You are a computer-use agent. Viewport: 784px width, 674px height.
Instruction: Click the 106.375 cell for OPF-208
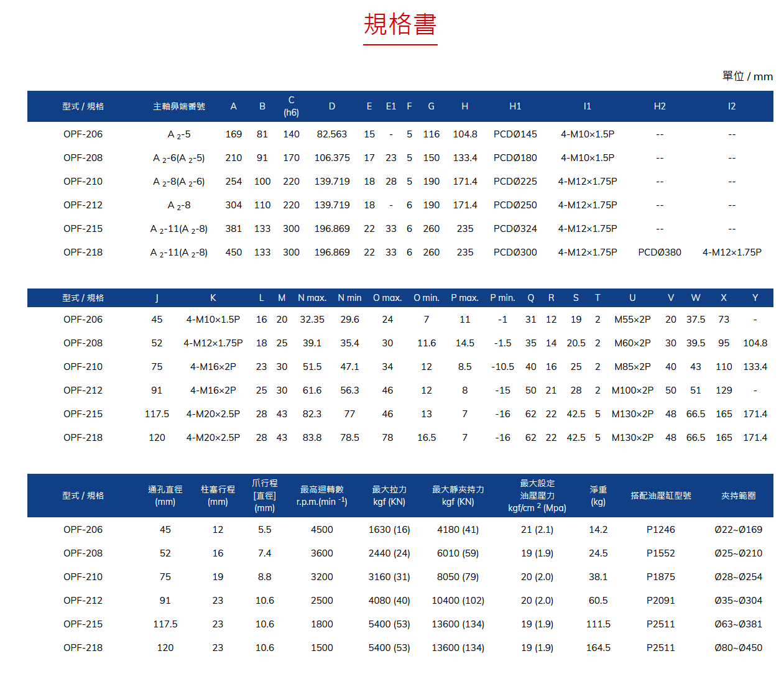331,158
